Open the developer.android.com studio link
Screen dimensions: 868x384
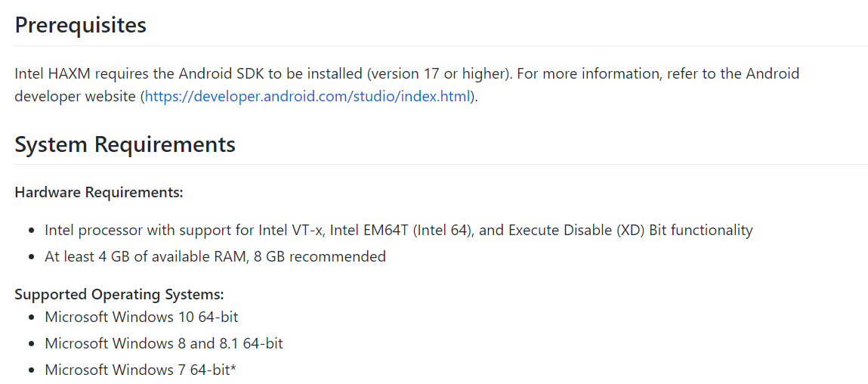[x=307, y=97]
